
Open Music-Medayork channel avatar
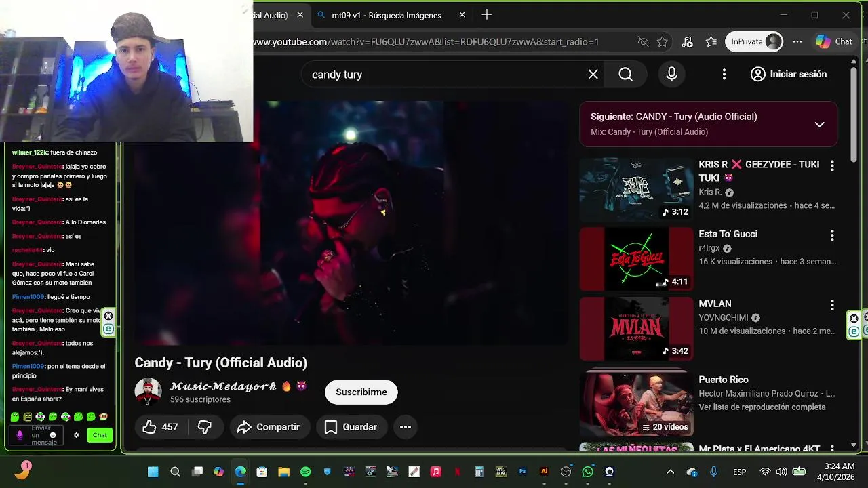coord(148,392)
